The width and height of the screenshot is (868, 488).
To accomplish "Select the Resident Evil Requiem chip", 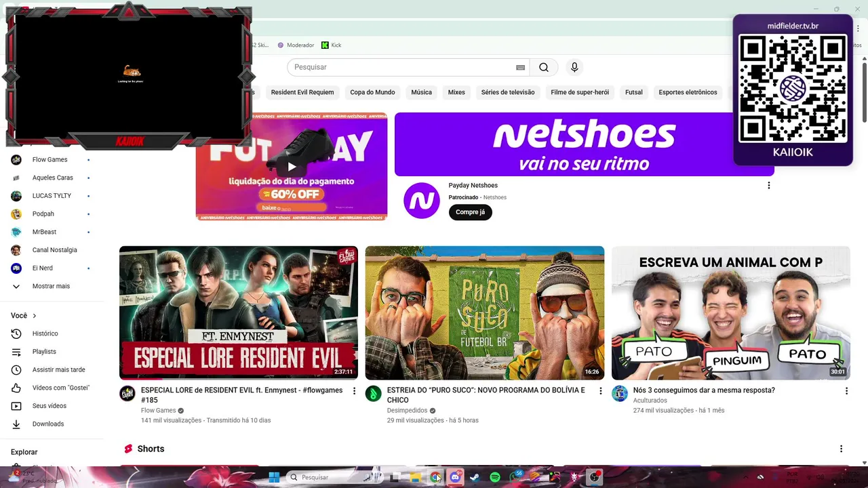I will click(302, 92).
